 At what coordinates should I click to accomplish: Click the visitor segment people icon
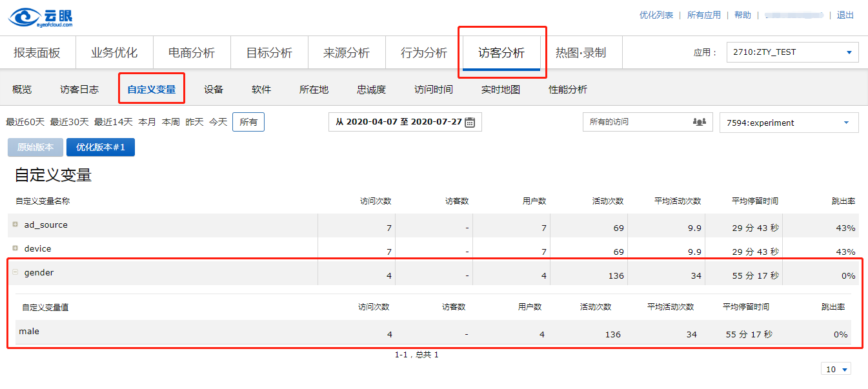point(699,122)
